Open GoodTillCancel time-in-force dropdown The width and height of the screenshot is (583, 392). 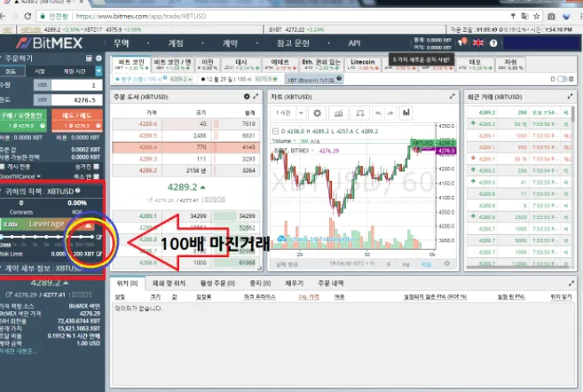coord(20,176)
